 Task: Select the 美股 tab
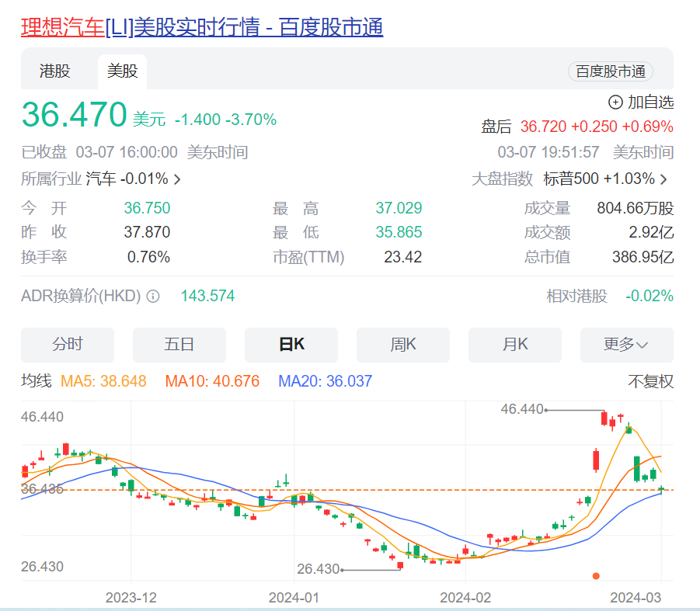point(122,71)
